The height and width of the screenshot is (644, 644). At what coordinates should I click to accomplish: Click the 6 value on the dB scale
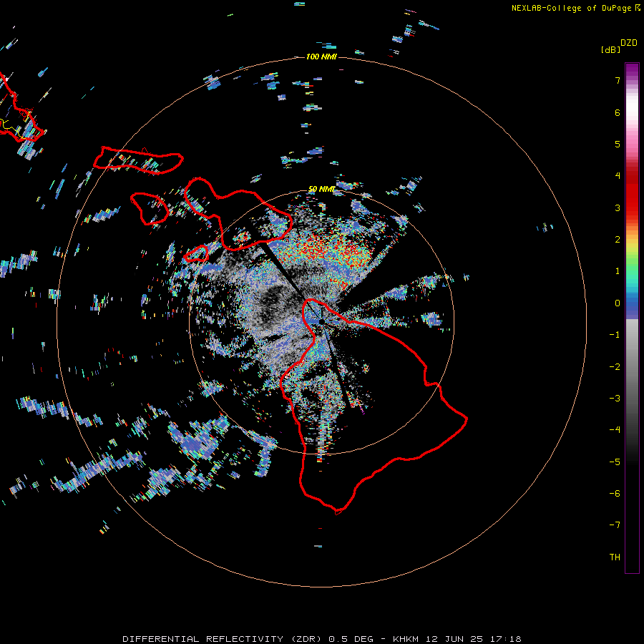[x=618, y=112]
